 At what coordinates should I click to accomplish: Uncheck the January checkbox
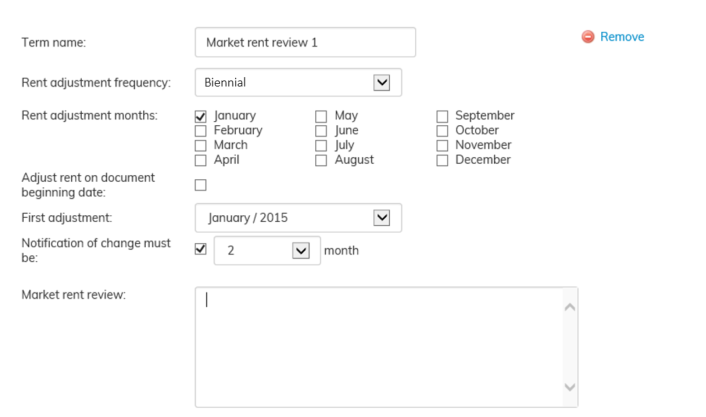[x=201, y=116]
